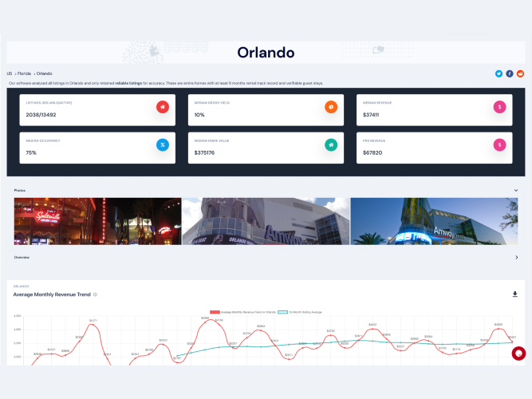532x399 pixels.
Task: Click the median home value $375176
Action: pyautogui.click(x=204, y=152)
